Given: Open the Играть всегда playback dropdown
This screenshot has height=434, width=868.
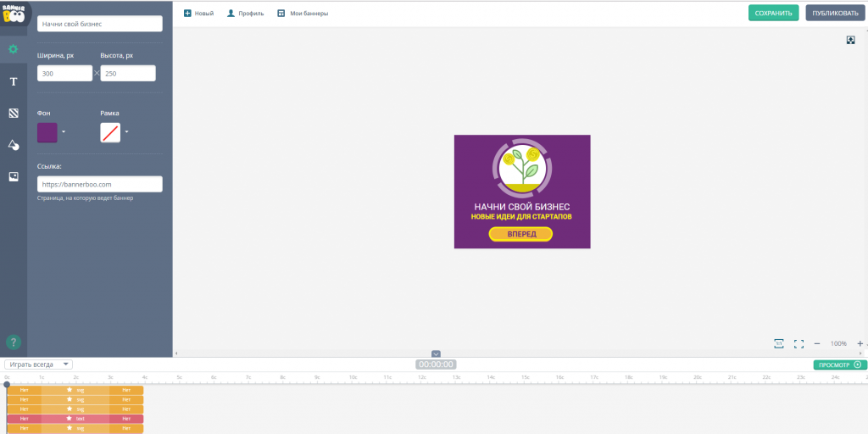Looking at the screenshot, I should pos(38,364).
